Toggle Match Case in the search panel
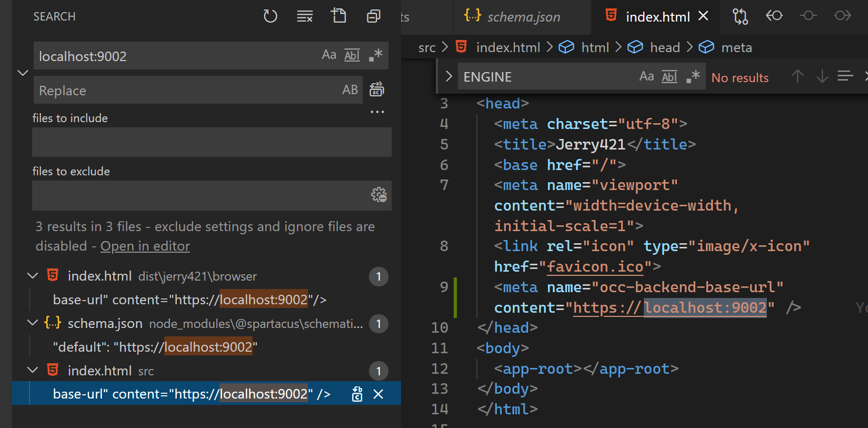 (329, 55)
